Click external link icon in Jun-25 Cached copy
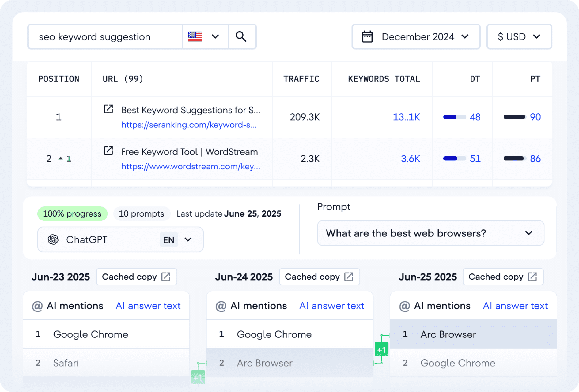This screenshot has height=392, width=579. (x=532, y=277)
